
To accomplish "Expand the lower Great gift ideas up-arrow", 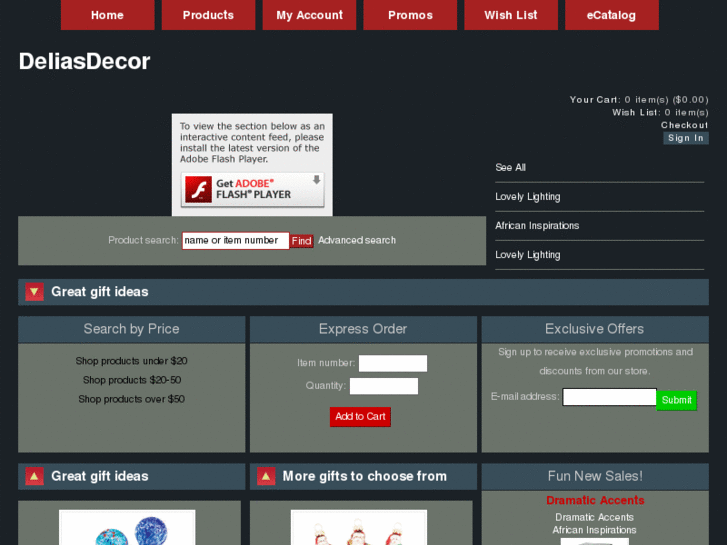I will pyautogui.click(x=34, y=476).
